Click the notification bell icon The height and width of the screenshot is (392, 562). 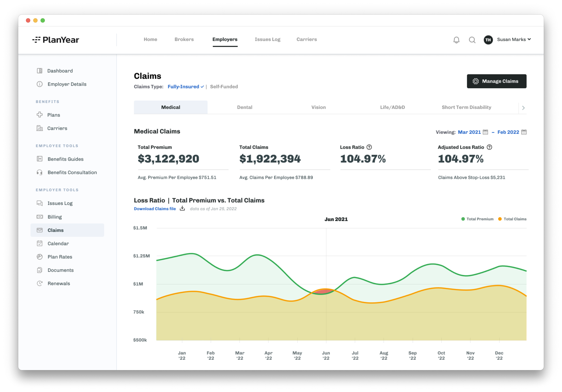[x=456, y=39]
